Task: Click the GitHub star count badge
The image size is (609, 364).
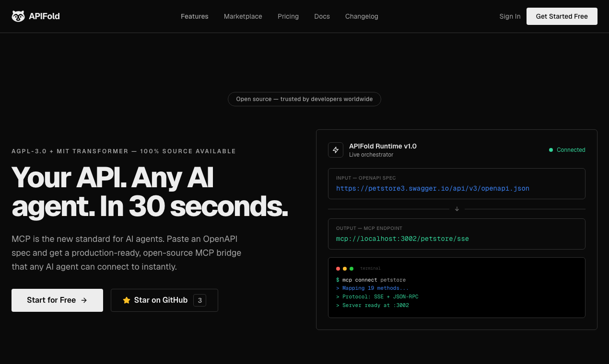Action: coord(200,300)
